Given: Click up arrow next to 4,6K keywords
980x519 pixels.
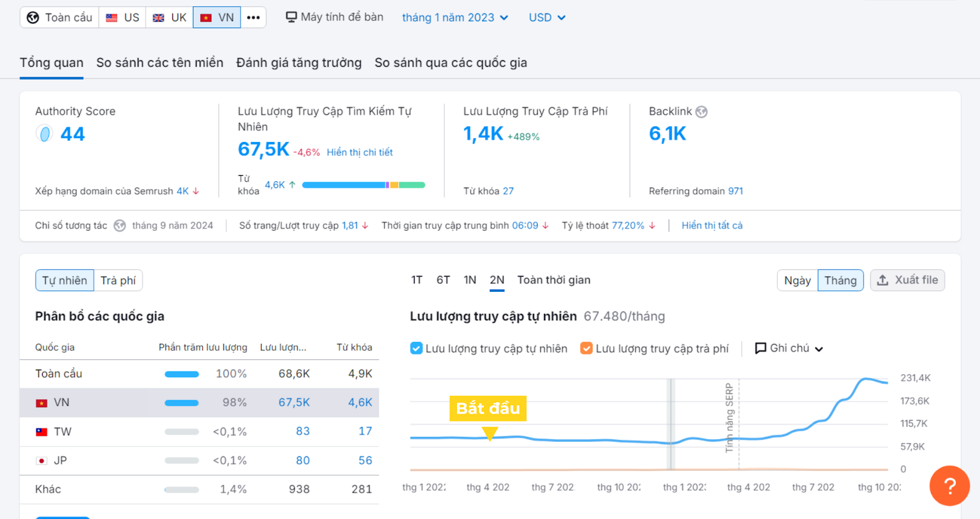Looking at the screenshot, I should point(292,185).
